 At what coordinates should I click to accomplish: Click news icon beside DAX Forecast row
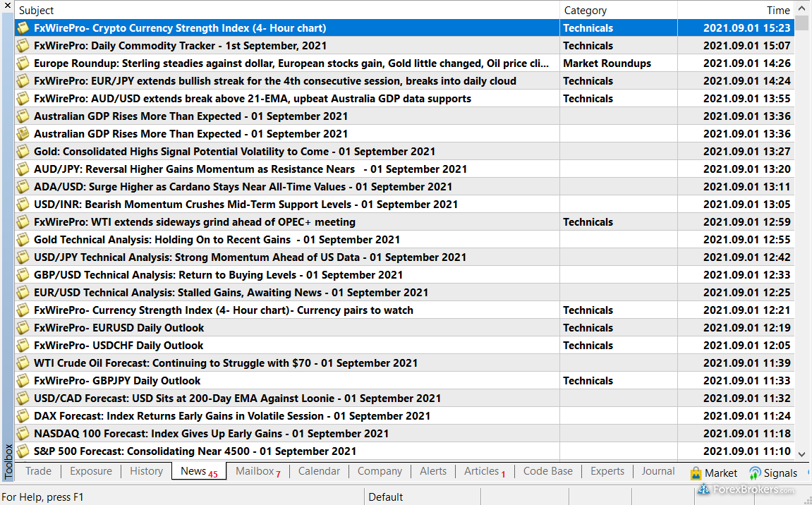[23, 415]
